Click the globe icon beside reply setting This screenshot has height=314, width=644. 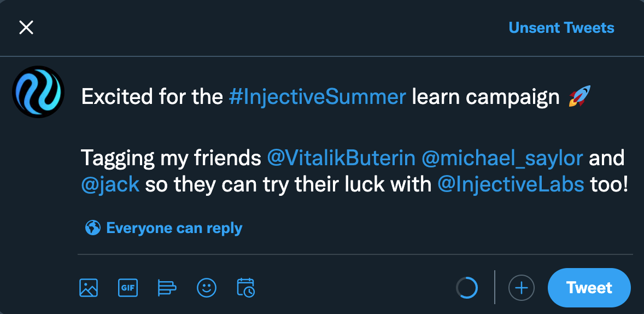click(x=92, y=228)
